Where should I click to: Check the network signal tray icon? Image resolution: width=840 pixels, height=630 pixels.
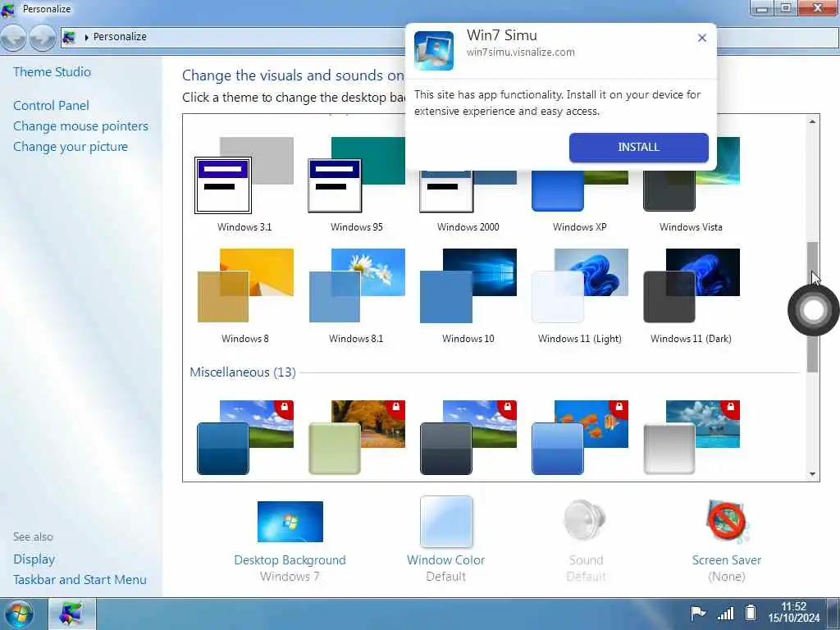725,613
